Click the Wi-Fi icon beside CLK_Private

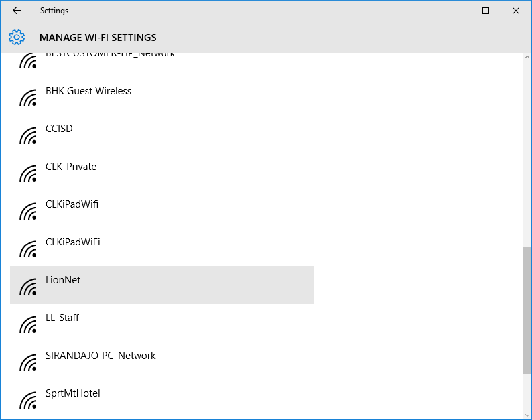tap(28, 173)
